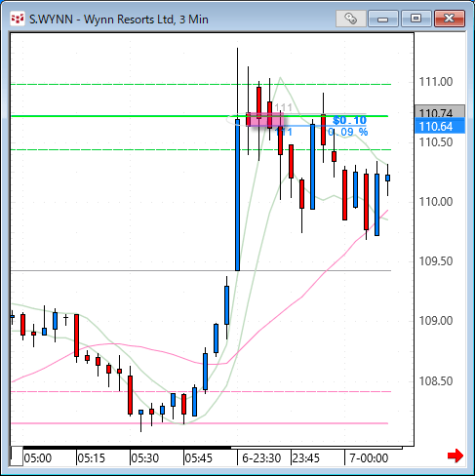The image size is (475, 476).
Task: Click the S.WYNN chart window icon
Action: (x=18, y=19)
